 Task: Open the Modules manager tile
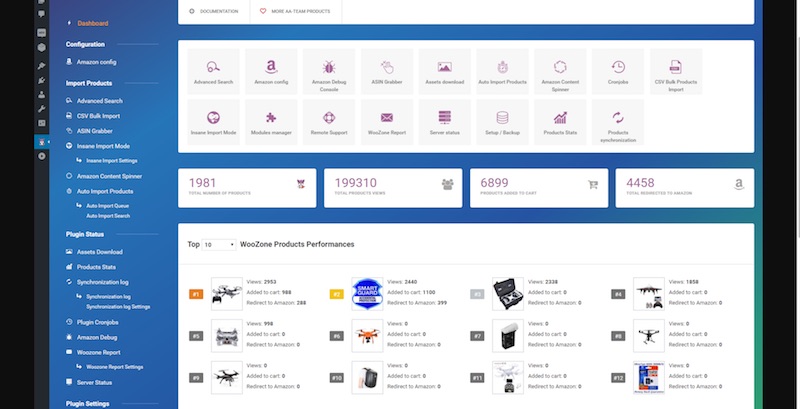pos(271,122)
